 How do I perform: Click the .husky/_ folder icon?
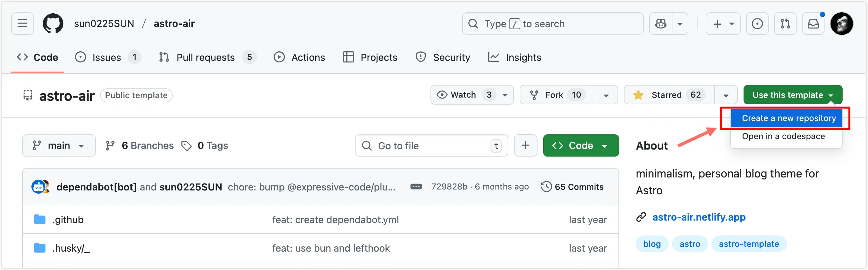coord(40,248)
